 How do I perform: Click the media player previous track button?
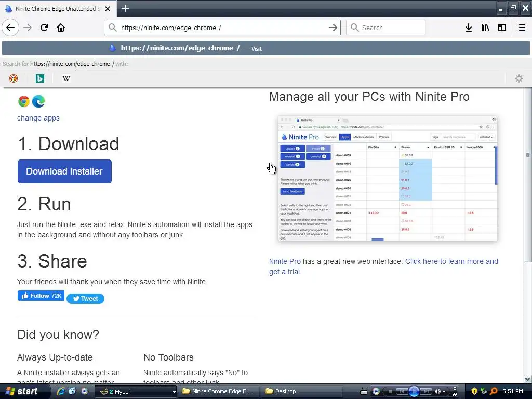pos(402,391)
